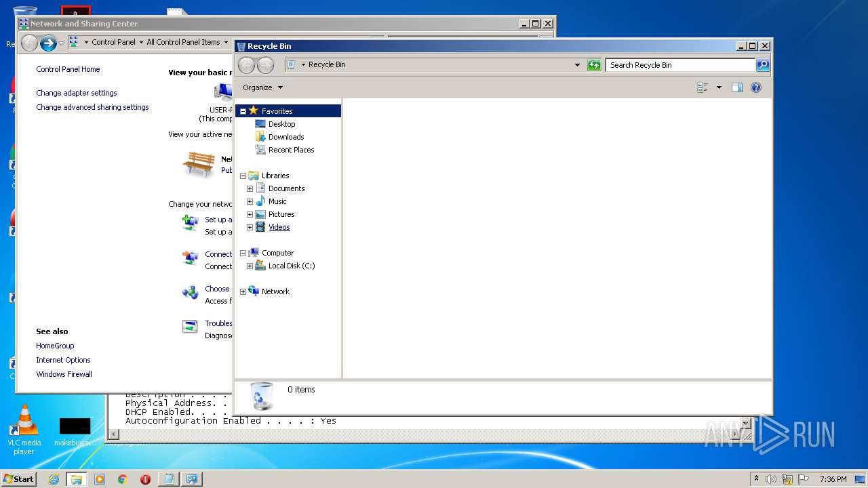Open the Start menu
868x488 pixels.
click(x=18, y=479)
